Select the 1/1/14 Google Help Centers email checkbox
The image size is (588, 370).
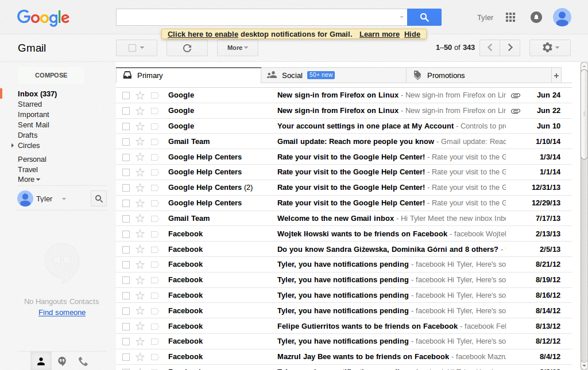[126, 172]
